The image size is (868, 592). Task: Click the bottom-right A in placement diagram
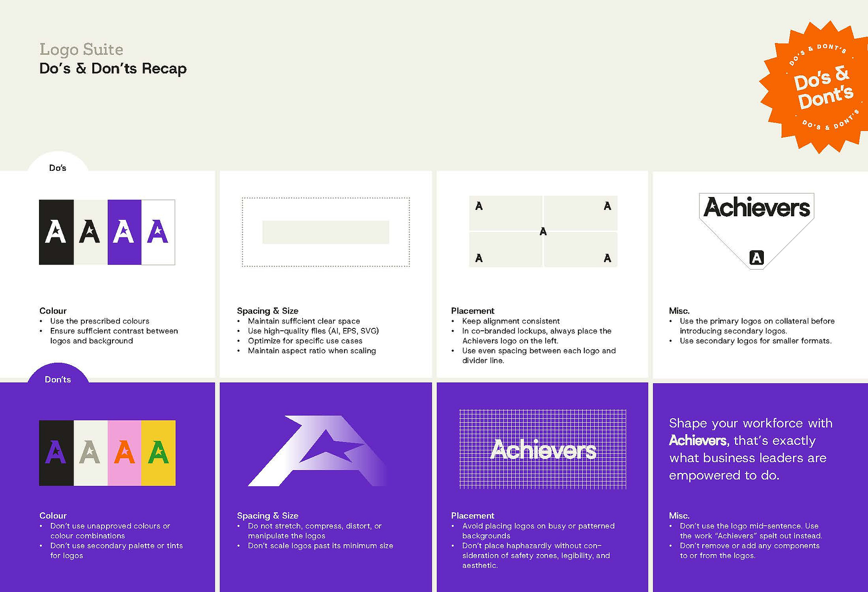(x=607, y=258)
